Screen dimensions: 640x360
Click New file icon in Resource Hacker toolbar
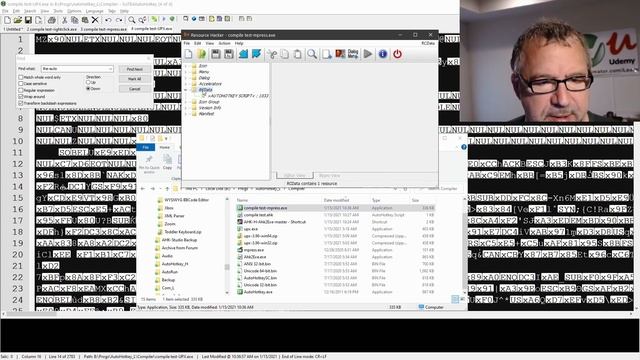189,54
